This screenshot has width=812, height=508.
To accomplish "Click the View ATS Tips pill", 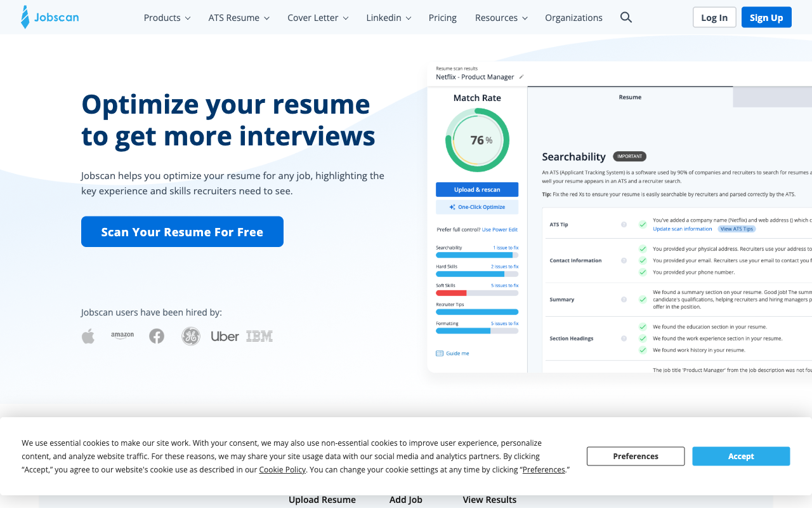I will pos(737,229).
